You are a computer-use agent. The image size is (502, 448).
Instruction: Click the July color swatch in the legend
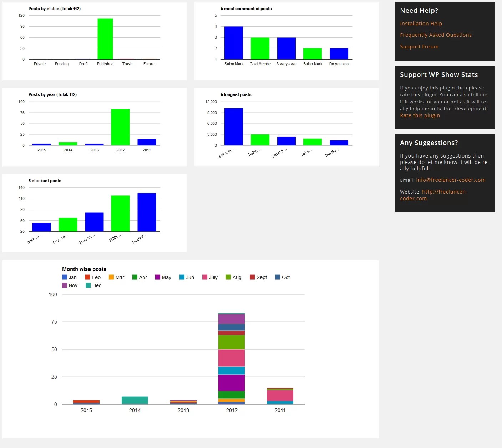click(204, 277)
